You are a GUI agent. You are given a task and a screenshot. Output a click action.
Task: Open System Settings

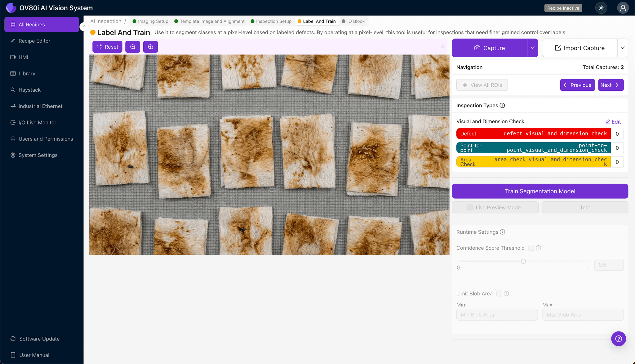click(x=42, y=155)
